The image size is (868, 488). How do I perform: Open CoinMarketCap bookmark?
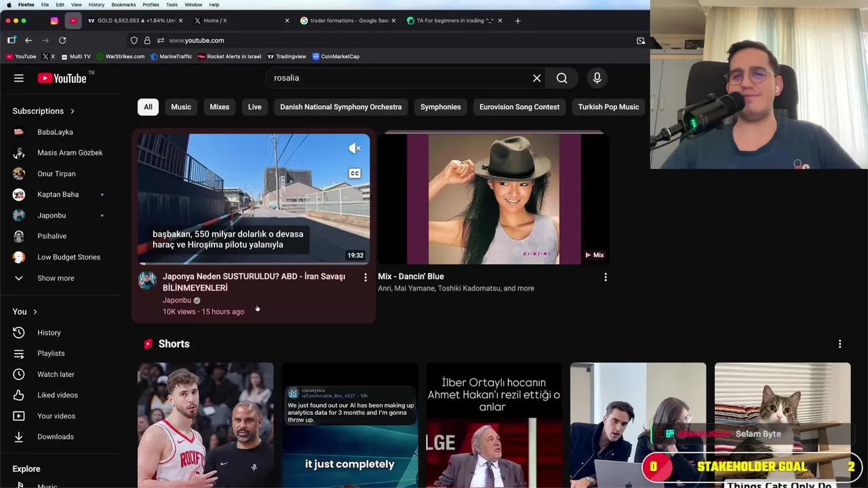point(336,57)
